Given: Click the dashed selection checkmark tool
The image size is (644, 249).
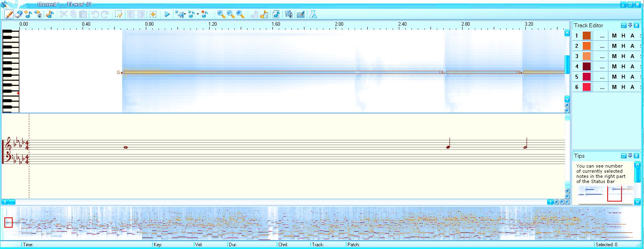Looking at the screenshot, I should click(119, 14).
